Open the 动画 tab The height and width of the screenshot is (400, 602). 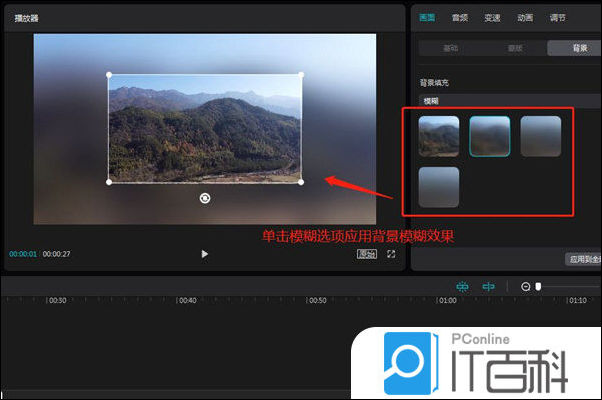[525, 17]
